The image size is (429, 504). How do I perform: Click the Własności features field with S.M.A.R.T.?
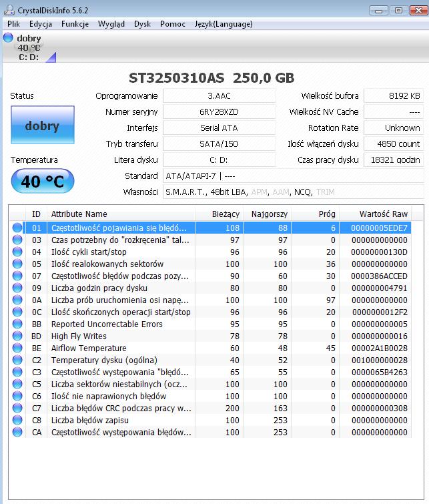coord(294,192)
